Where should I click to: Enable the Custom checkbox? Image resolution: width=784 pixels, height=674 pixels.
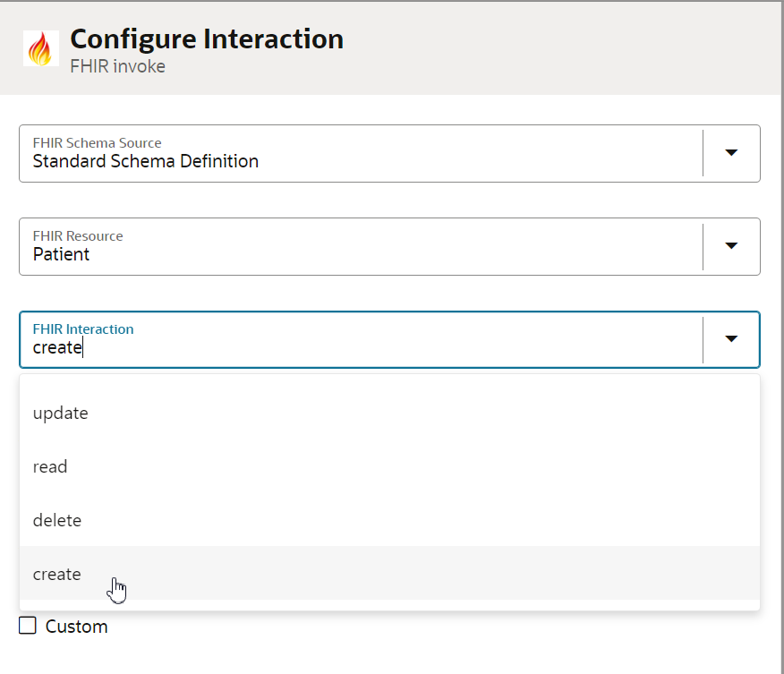pos(28,626)
